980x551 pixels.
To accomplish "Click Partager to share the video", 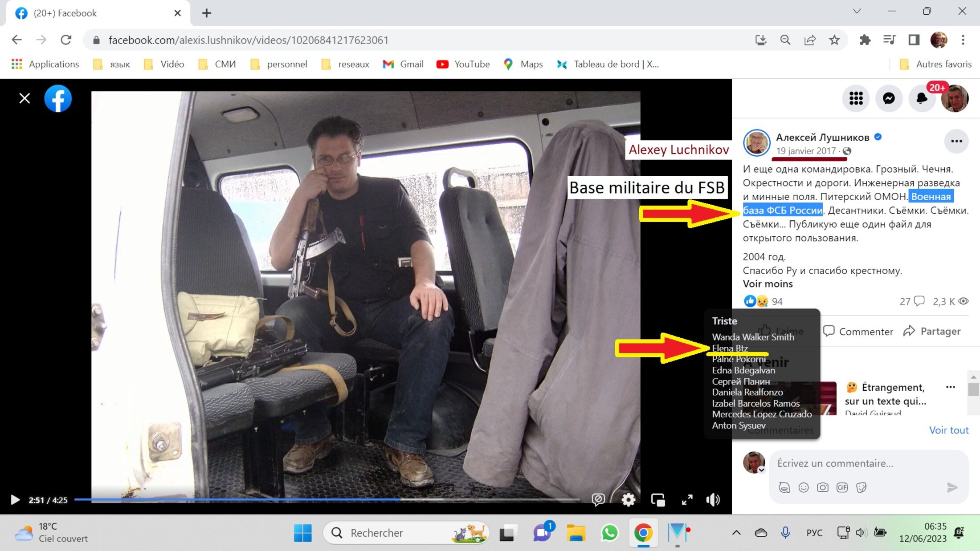I will click(x=932, y=331).
